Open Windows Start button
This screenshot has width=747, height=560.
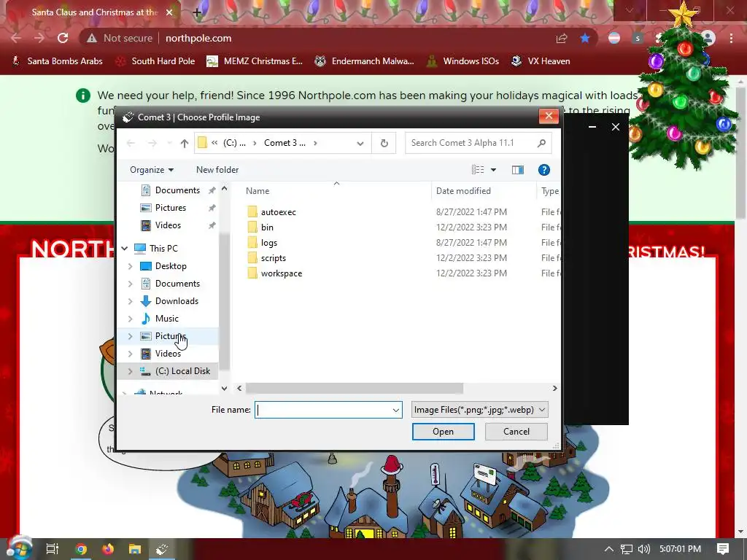[20, 548]
